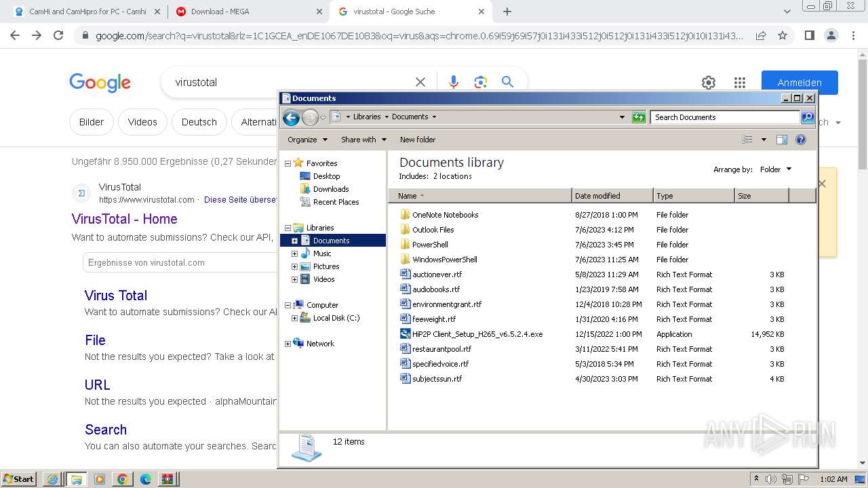Select auctionever.rtf file
868x488 pixels.
[x=437, y=274]
